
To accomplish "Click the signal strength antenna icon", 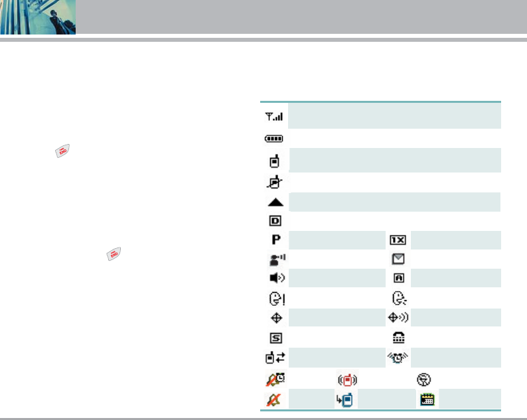I will point(274,117).
